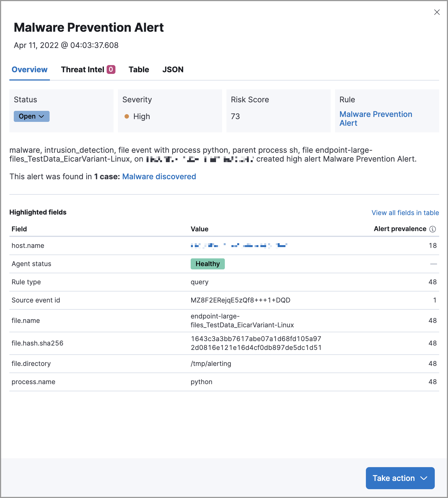Click the python process.name value
The width and height of the screenshot is (448, 498).
(x=201, y=382)
